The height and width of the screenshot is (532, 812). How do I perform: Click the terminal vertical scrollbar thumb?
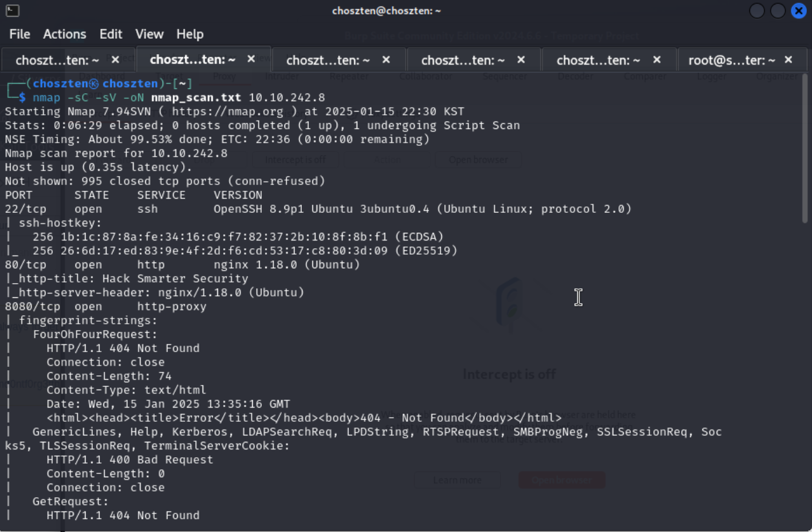[x=805, y=148]
